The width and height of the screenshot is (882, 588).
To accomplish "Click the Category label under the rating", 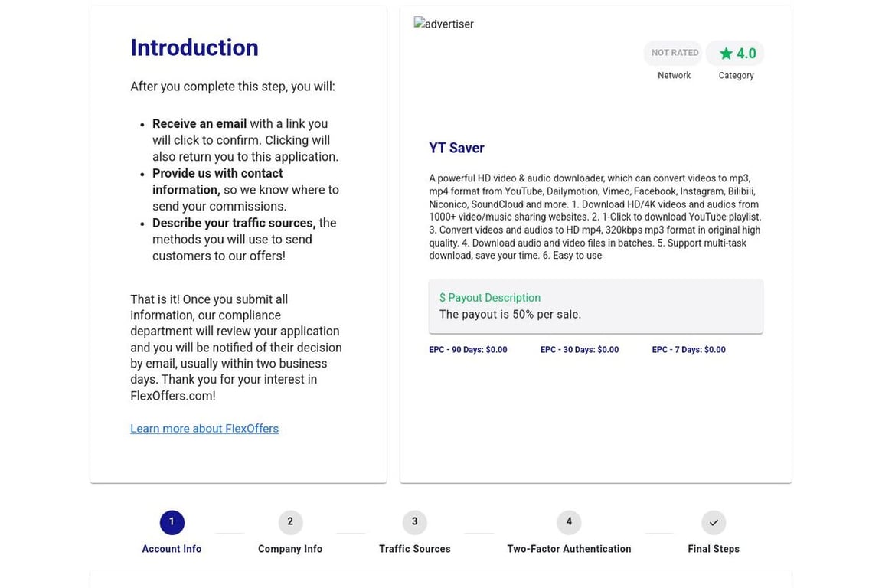I will 736,75.
